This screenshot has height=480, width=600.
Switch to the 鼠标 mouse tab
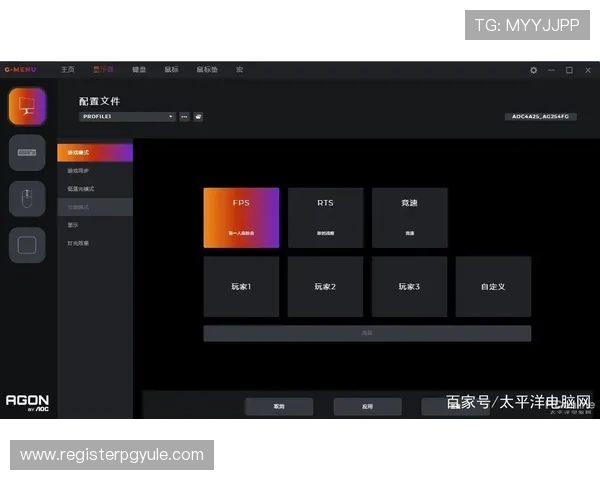coord(171,70)
